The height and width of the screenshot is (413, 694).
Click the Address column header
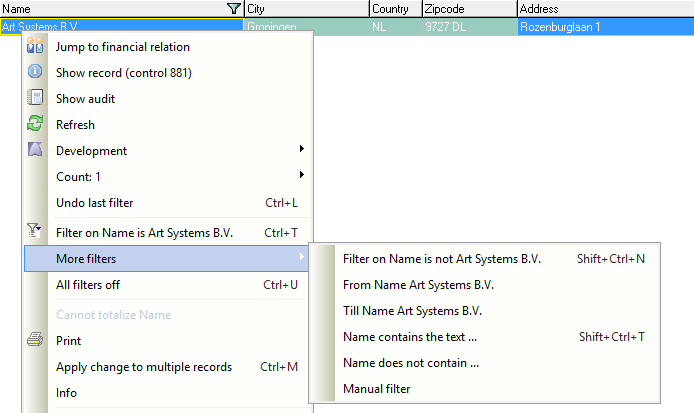(x=606, y=9)
